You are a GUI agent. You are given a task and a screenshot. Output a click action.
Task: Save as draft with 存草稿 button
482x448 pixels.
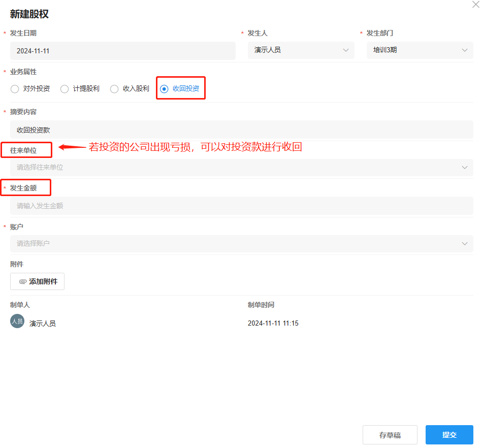[390, 435]
